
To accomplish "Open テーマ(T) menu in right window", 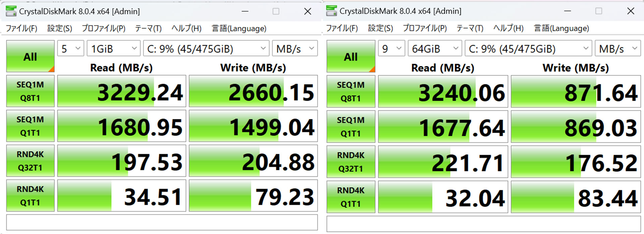I will [x=470, y=28].
